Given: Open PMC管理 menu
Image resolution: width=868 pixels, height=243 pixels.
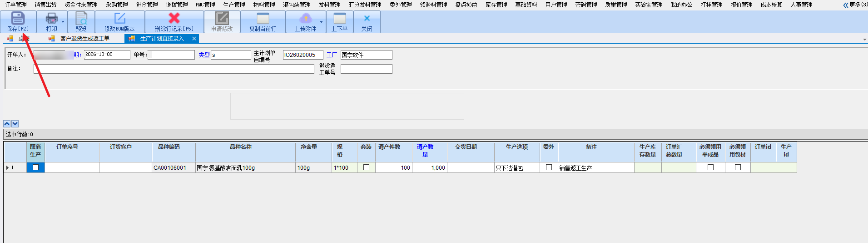Looking at the screenshot, I should (x=205, y=5).
